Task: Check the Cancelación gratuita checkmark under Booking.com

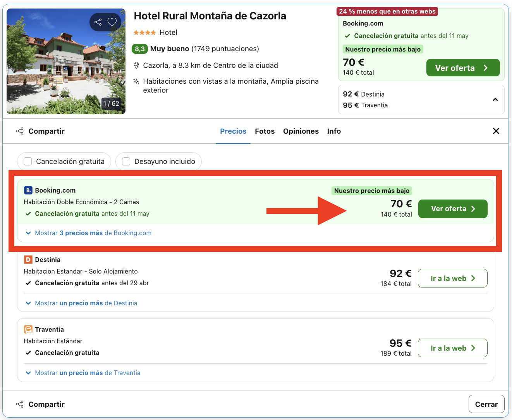Action: click(x=28, y=213)
